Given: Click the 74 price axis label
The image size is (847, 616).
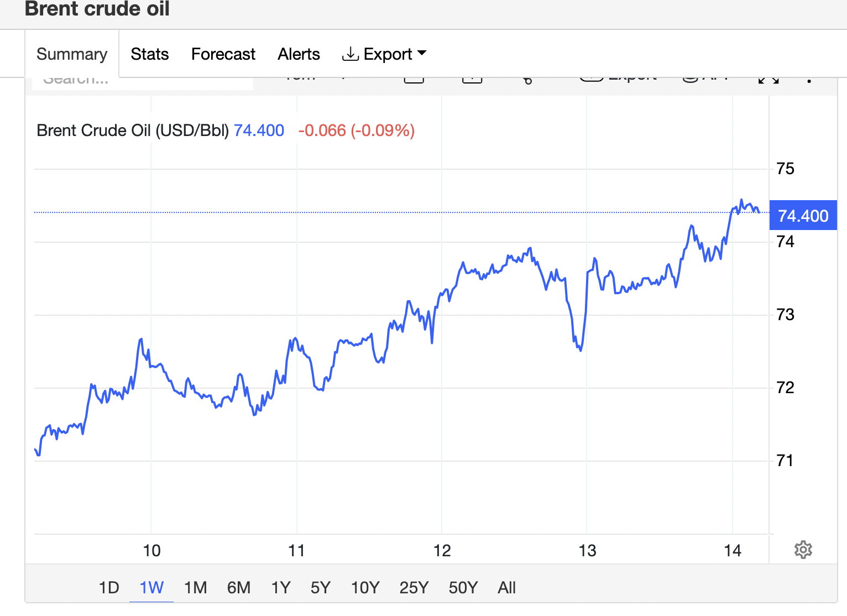Looking at the screenshot, I should coord(785,242).
